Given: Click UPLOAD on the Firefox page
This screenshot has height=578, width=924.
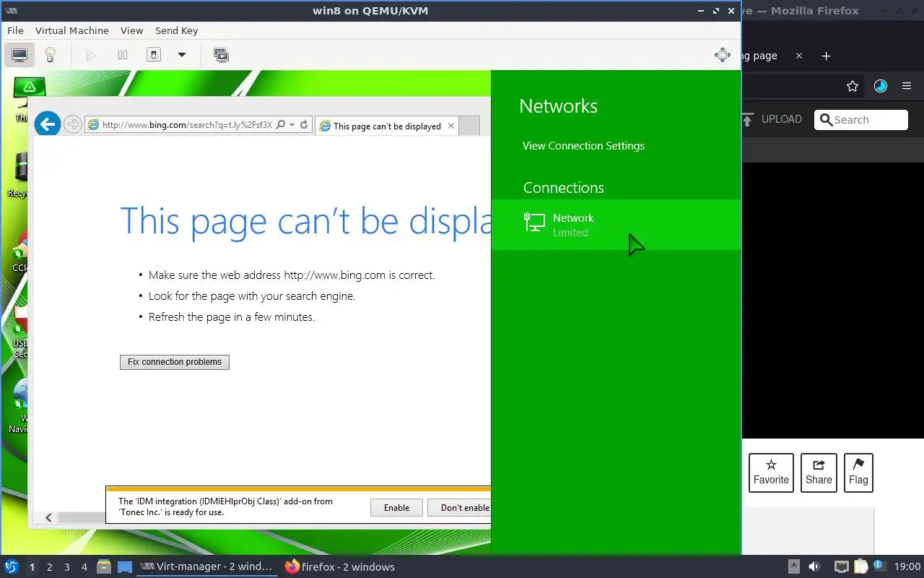Looking at the screenshot, I should (771, 119).
